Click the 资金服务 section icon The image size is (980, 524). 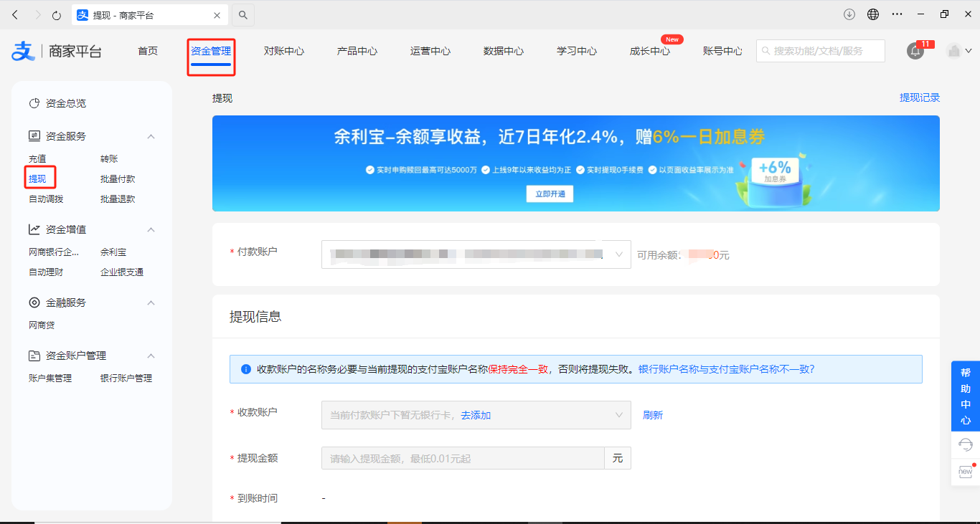[x=34, y=136]
